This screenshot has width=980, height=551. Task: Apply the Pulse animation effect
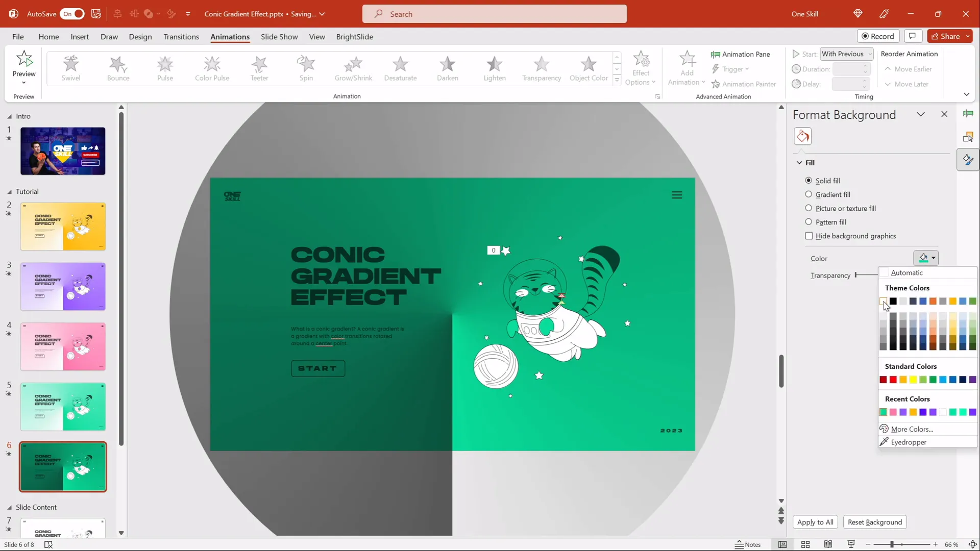pos(165,68)
